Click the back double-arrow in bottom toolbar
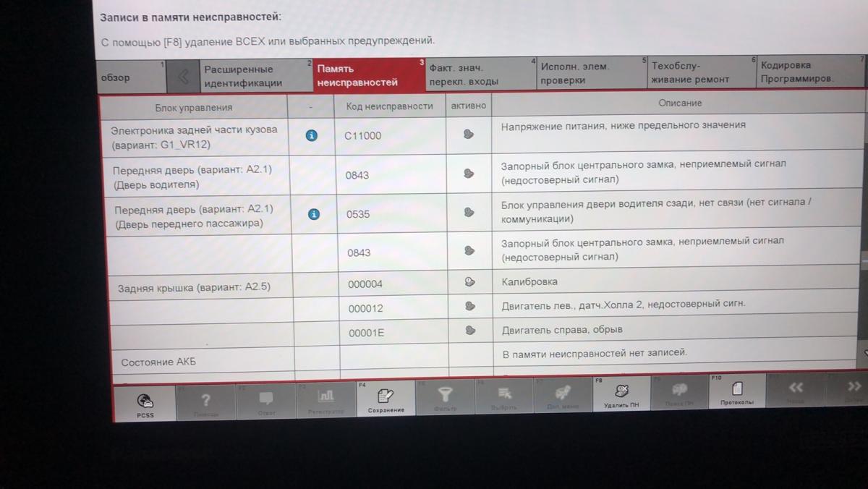This screenshot has height=489, width=868. tap(796, 391)
